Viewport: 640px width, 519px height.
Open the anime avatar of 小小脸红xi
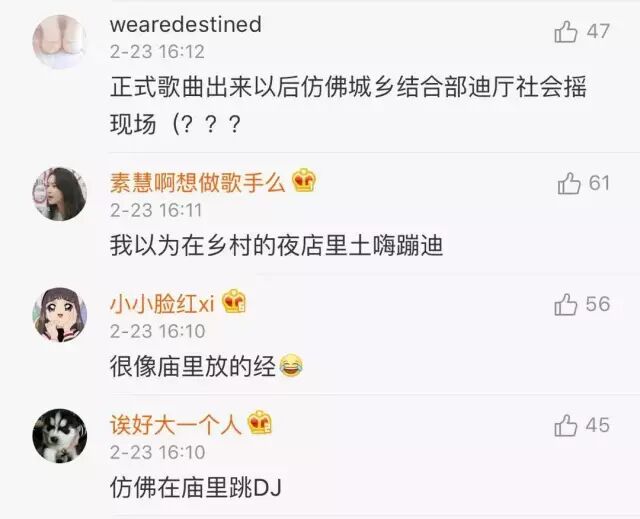pyautogui.click(x=60, y=315)
